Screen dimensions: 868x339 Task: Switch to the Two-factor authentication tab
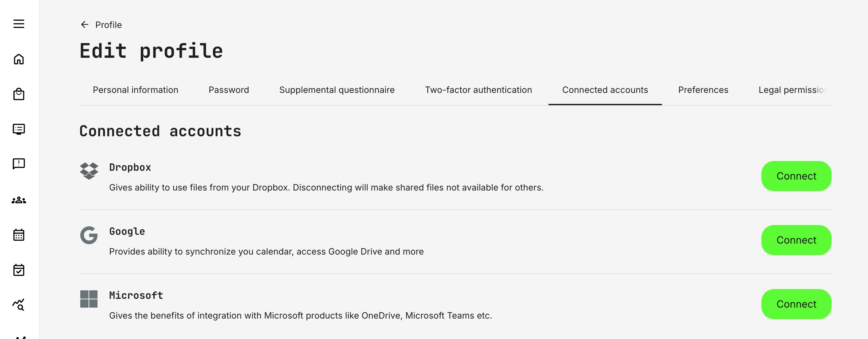pos(478,90)
